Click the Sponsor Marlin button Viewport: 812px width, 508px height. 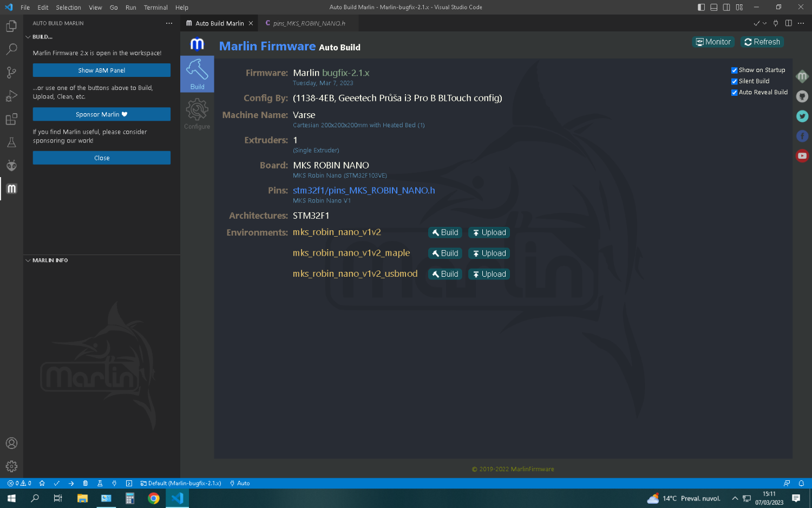point(102,114)
